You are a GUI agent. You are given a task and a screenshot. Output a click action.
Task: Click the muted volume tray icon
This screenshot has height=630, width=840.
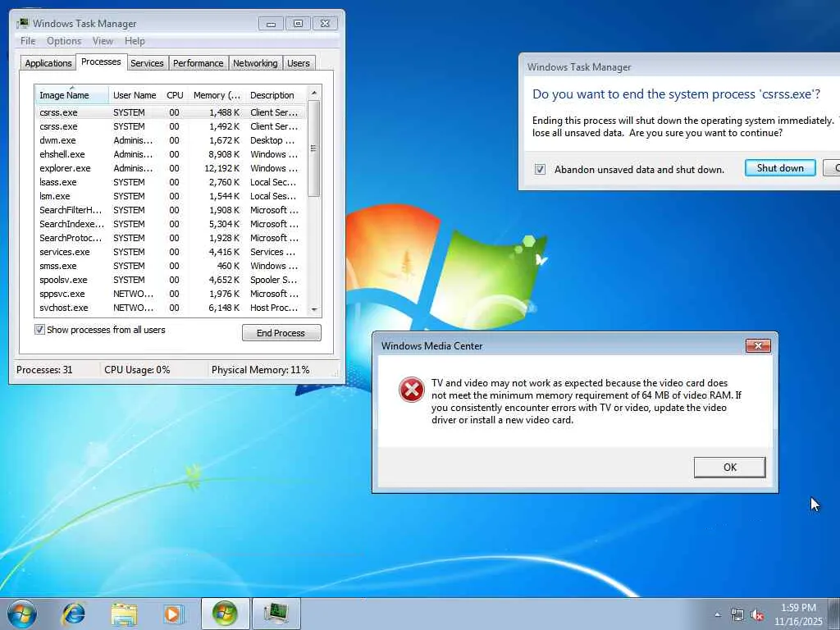[757, 615]
